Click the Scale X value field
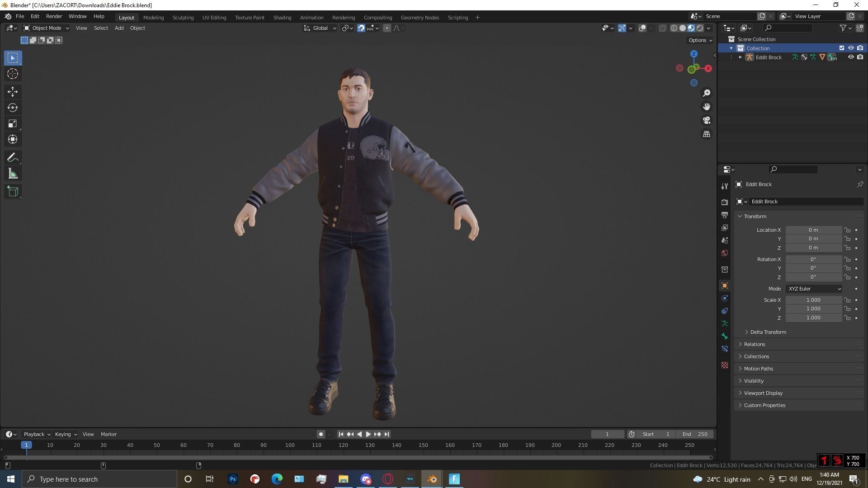The image size is (868, 488). pyautogui.click(x=813, y=300)
